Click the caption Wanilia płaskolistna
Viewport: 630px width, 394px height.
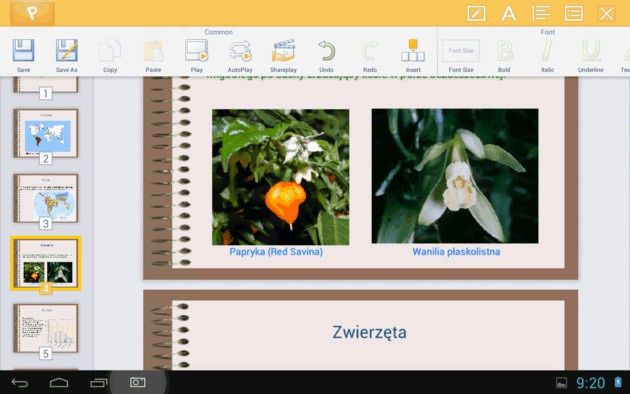click(456, 252)
